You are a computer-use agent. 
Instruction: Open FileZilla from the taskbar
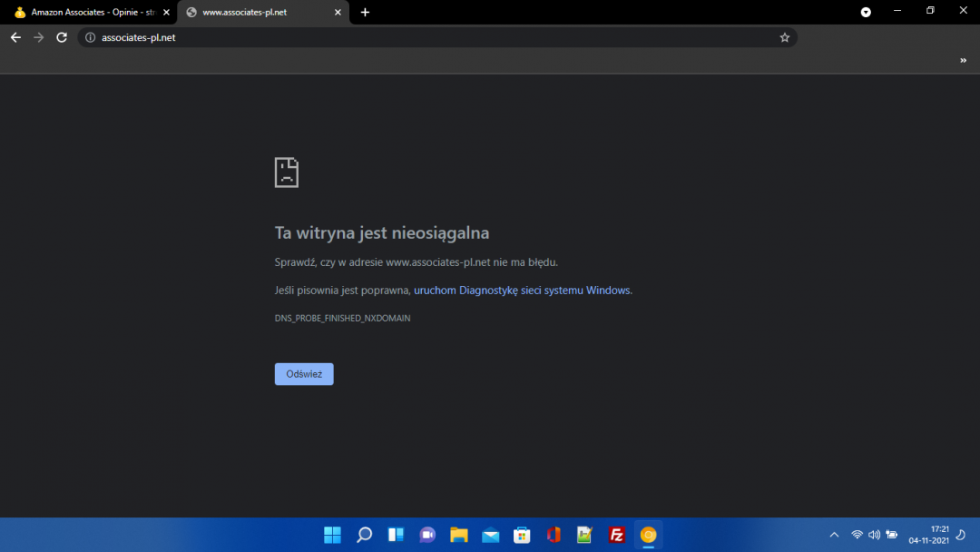[x=616, y=535]
